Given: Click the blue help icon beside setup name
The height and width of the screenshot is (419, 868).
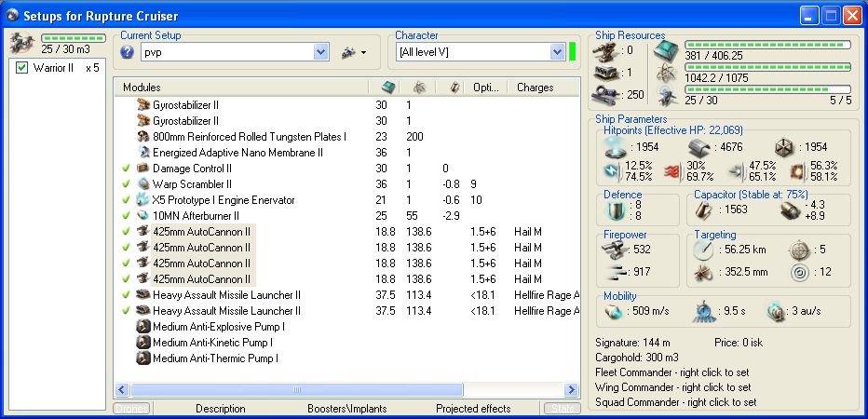Looking at the screenshot, I should tap(127, 52).
